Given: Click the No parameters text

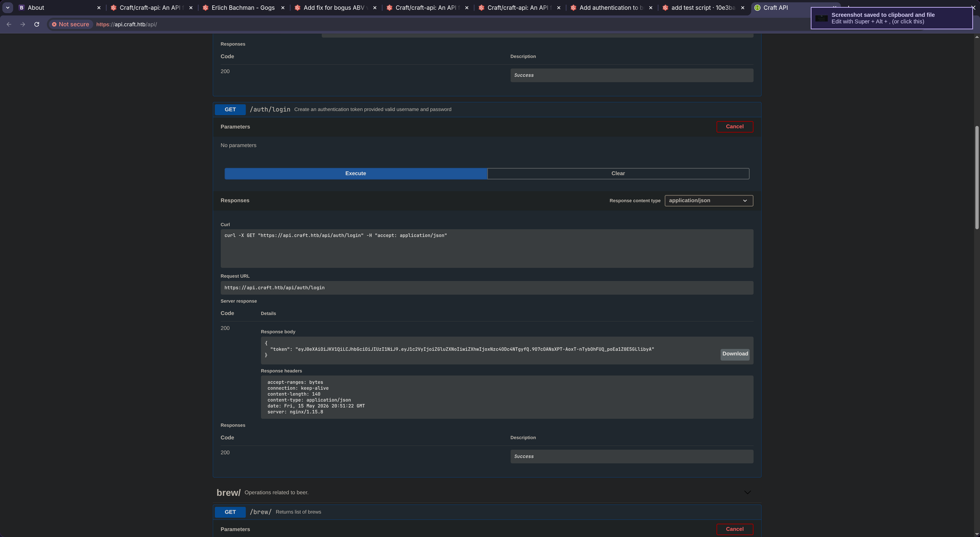Looking at the screenshot, I should coord(238,146).
